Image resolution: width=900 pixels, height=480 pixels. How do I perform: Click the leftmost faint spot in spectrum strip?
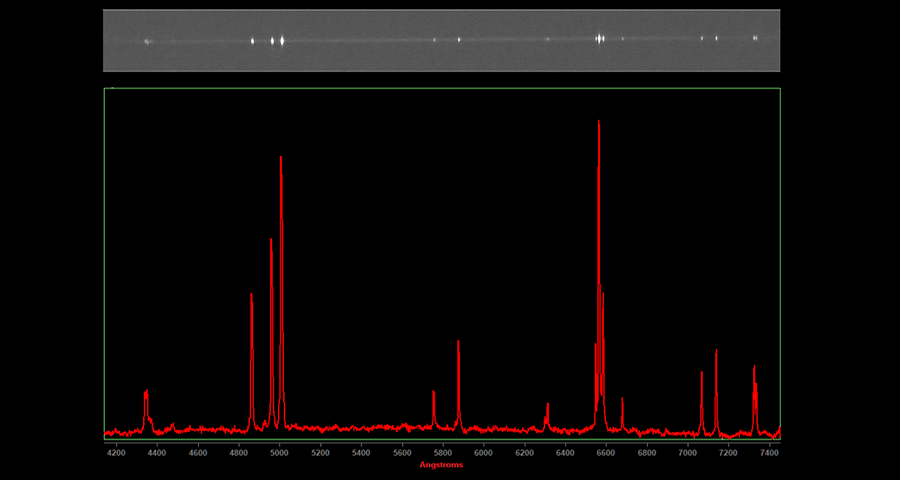147,41
